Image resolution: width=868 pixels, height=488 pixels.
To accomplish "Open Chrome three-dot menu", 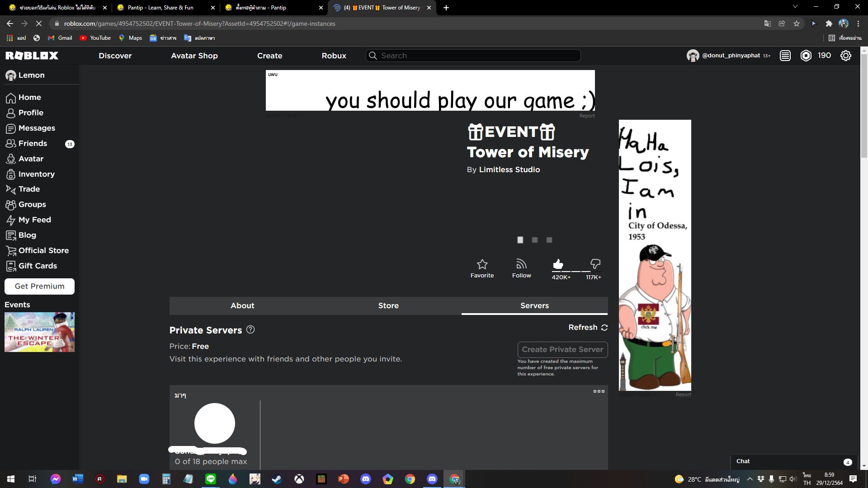I will pos(859,23).
